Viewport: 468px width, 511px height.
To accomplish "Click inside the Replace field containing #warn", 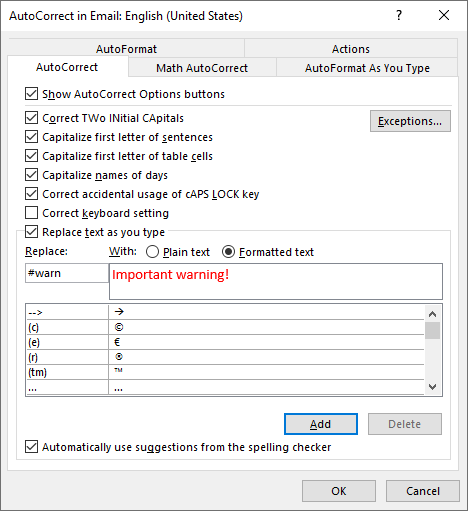I will [67, 273].
